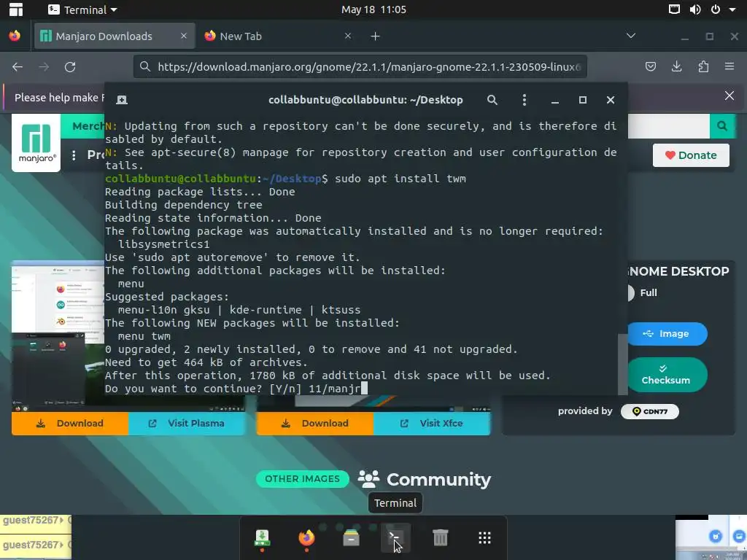Viewport: 747px width, 560px height.
Task: Open the terminal search icon
Action: click(492, 100)
